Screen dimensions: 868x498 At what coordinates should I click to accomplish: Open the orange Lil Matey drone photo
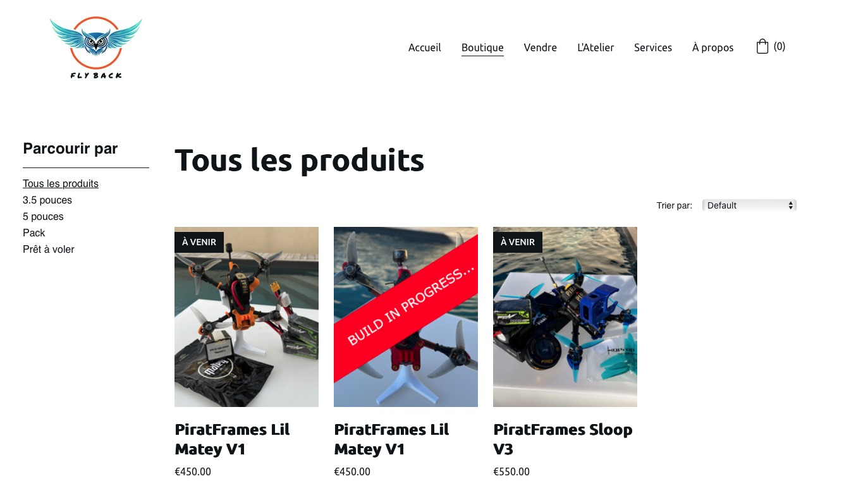(x=247, y=317)
